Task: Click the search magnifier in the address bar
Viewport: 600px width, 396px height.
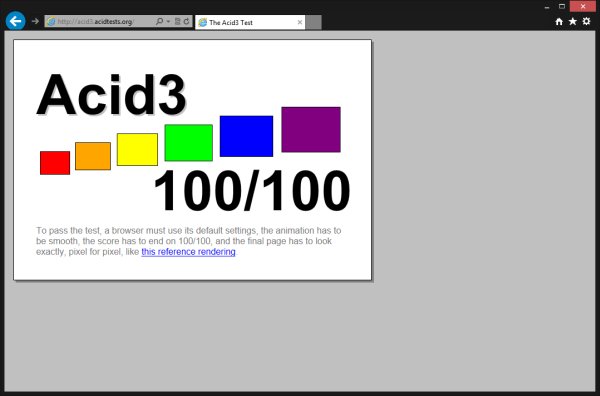Action: pyautogui.click(x=160, y=21)
